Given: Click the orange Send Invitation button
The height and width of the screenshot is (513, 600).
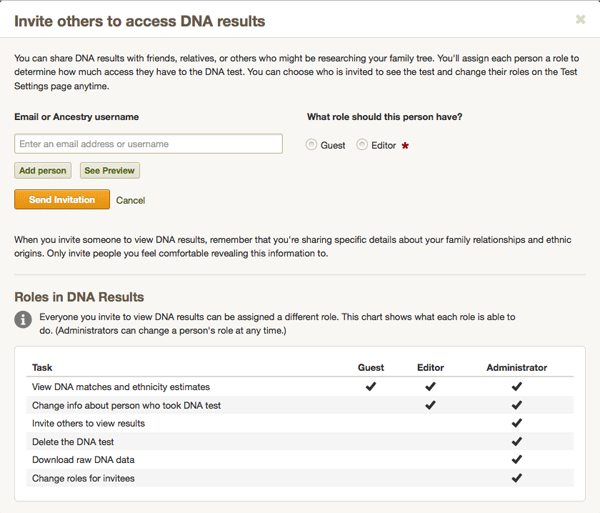Looking at the screenshot, I should coord(62,199).
